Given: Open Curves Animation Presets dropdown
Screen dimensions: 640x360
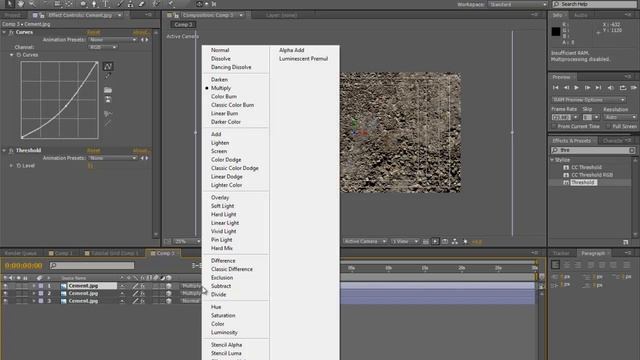Looking at the screenshot, I should [113, 40].
